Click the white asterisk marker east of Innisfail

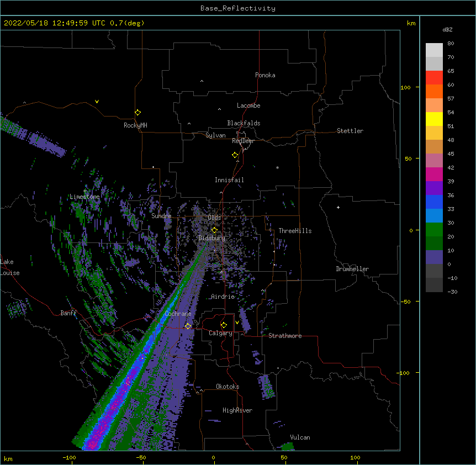coord(277,167)
